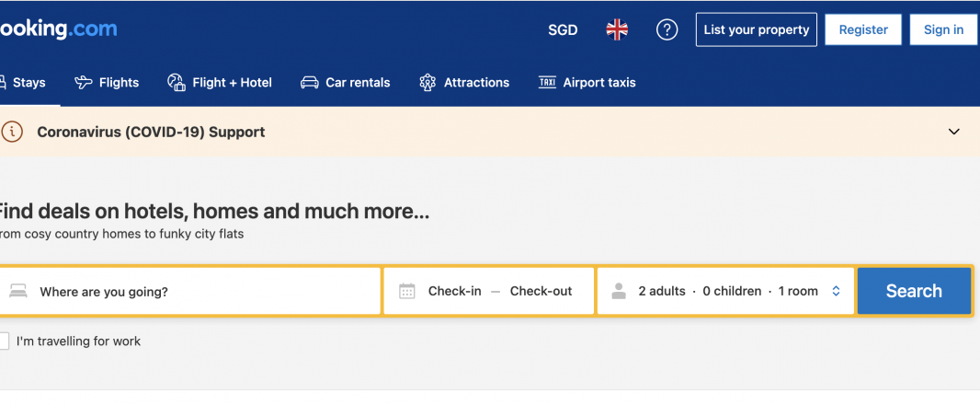Click the COVID-19 info circle icon

11,132
